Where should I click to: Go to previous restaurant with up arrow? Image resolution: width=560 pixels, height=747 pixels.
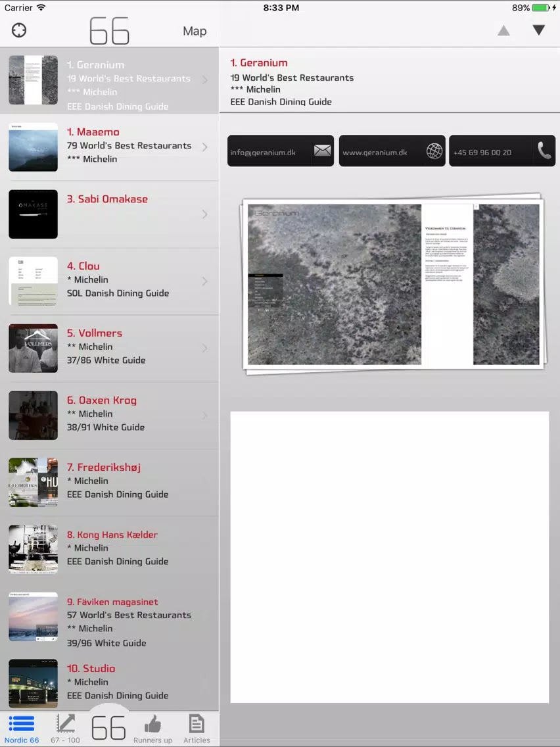[503, 31]
